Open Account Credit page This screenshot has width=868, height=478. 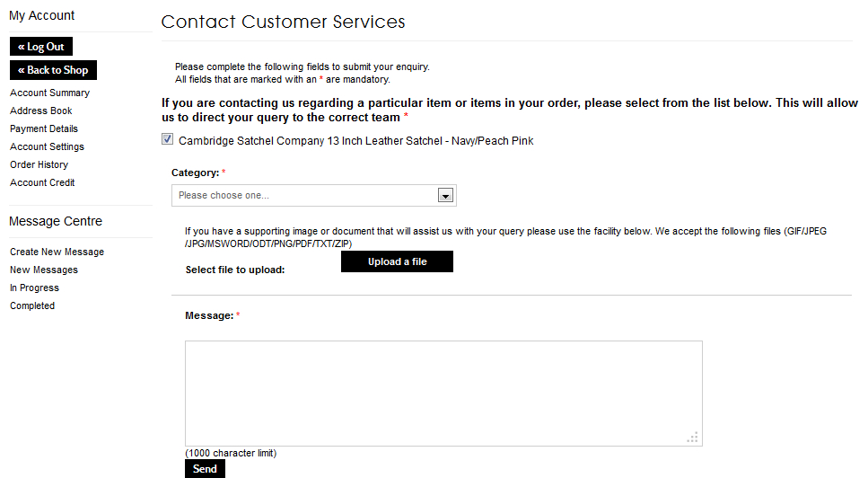(x=42, y=182)
